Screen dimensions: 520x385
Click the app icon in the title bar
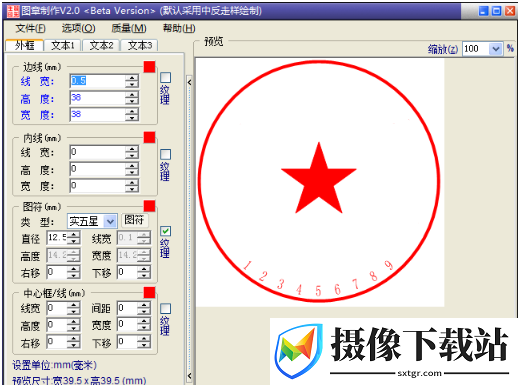tap(13, 11)
